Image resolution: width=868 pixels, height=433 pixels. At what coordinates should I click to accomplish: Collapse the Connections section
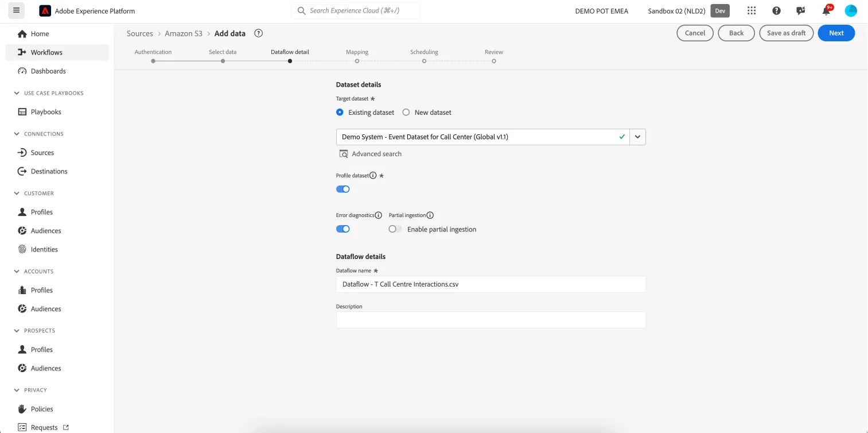click(x=17, y=134)
